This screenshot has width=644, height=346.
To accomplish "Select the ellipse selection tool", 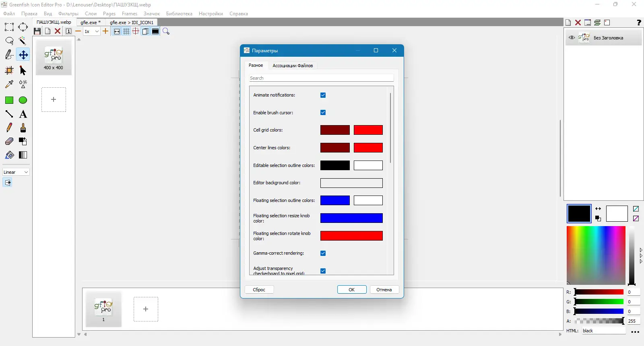I will point(23,27).
